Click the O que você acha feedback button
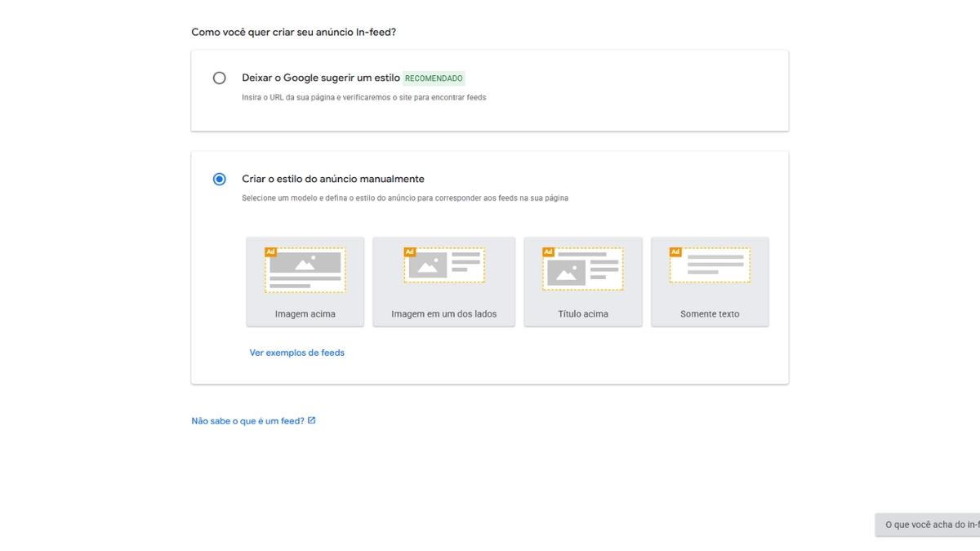The width and height of the screenshot is (980, 551). point(928,525)
